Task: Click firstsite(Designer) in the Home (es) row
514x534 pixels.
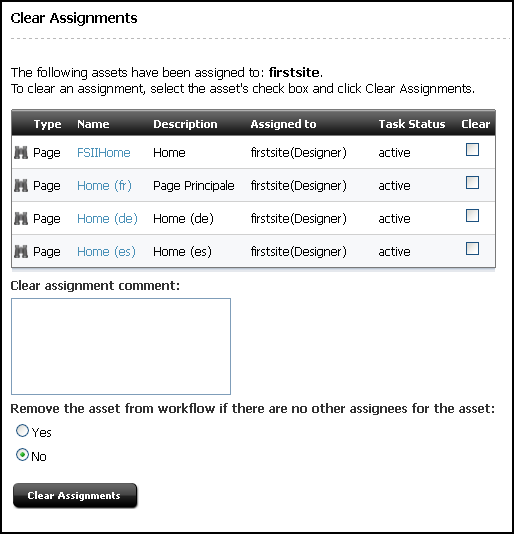Action: click(x=298, y=252)
